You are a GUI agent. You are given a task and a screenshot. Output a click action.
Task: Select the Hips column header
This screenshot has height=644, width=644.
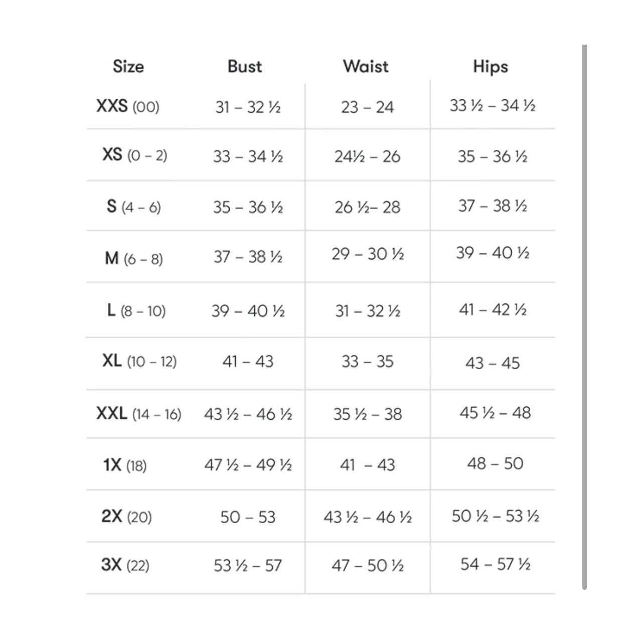click(x=491, y=67)
